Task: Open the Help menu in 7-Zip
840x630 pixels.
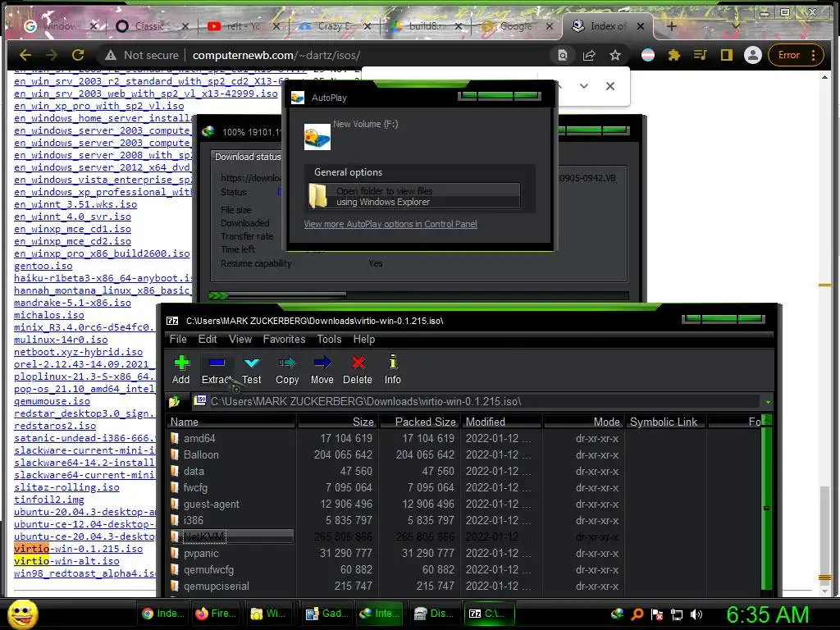Action: (x=363, y=339)
